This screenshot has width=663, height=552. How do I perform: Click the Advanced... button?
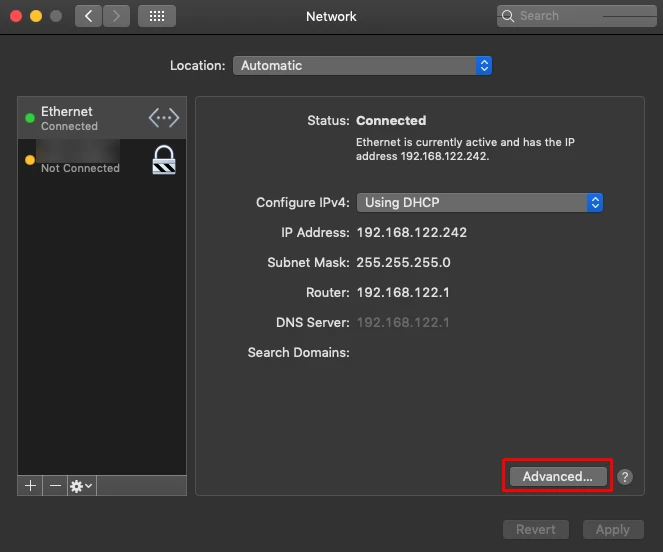pyautogui.click(x=558, y=476)
